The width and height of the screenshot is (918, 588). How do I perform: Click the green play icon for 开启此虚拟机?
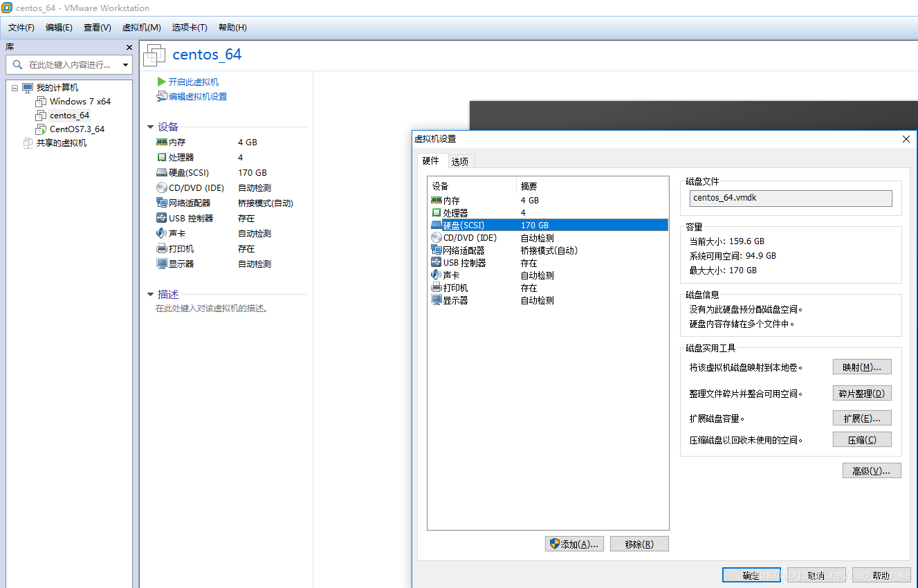click(x=162, y=82)
